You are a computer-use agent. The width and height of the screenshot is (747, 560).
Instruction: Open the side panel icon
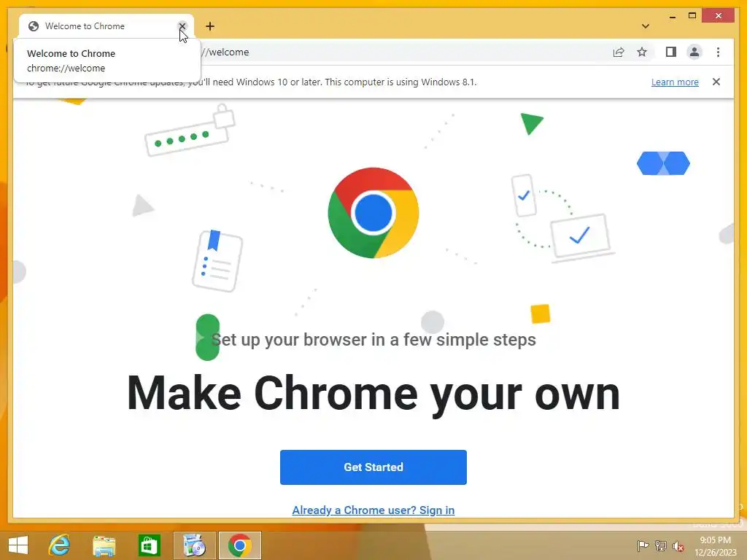point(671,52)
